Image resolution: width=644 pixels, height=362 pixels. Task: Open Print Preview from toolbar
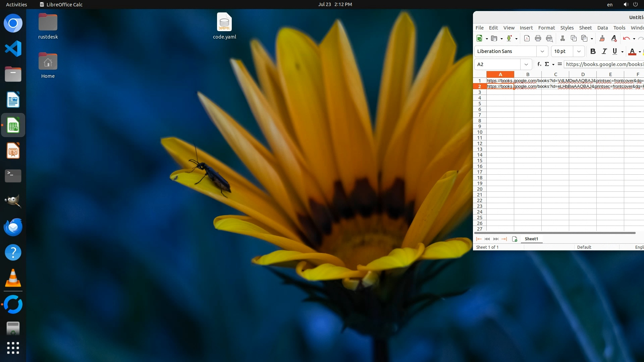click(549, 38)
